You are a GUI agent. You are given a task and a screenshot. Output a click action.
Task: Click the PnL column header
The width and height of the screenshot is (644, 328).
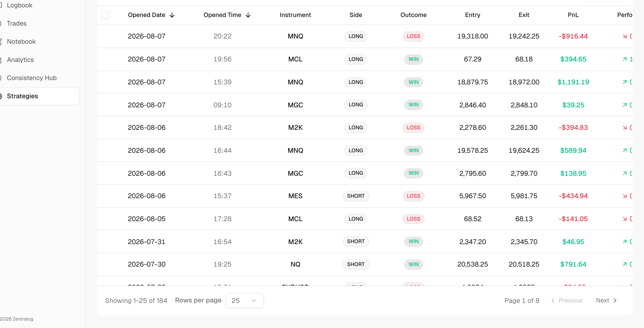pyautogui.click(x=573, y=15)
